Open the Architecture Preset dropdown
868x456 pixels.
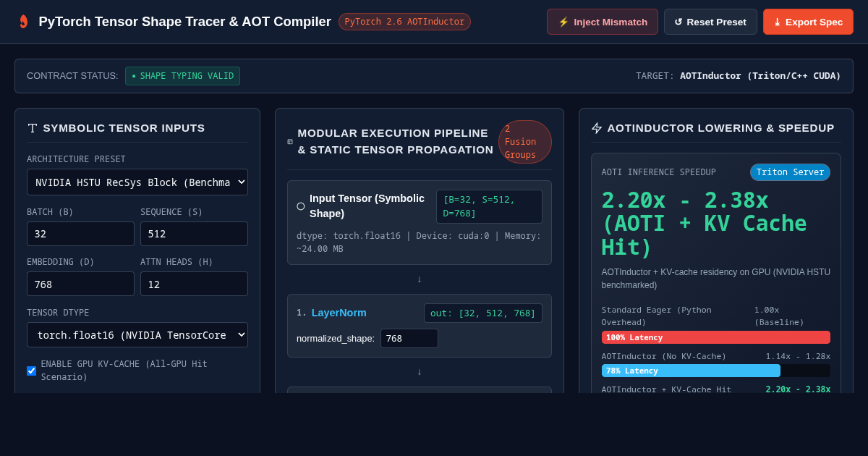(x=137, y=182)
